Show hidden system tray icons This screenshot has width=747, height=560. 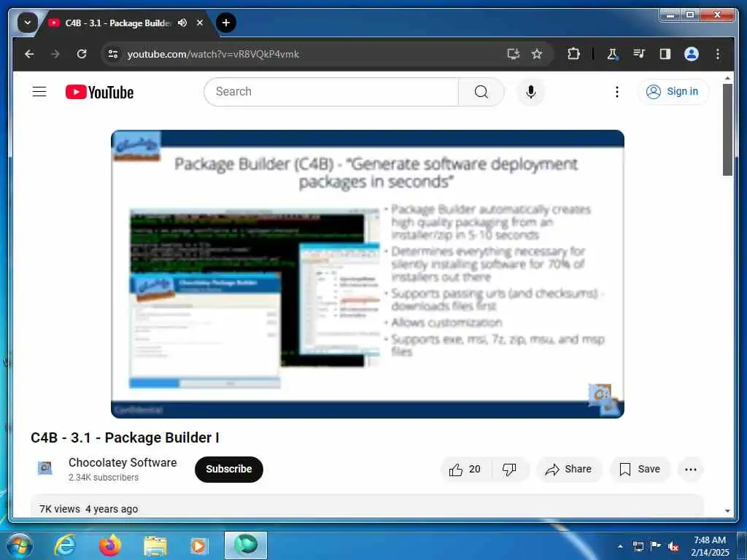pos(620,546)
